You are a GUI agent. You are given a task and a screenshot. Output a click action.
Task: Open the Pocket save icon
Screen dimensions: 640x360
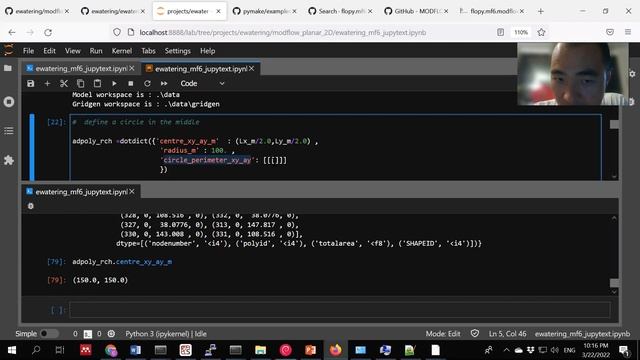point(610,32)
